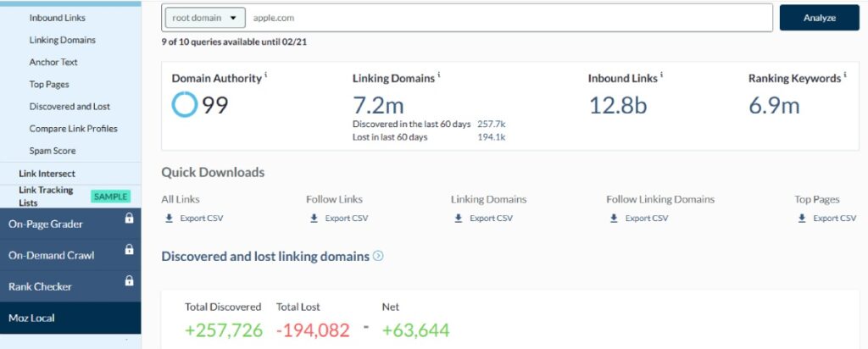The image size is (868, 349).
Task: Open Link Tracking Lists
Action: [46, 197]
